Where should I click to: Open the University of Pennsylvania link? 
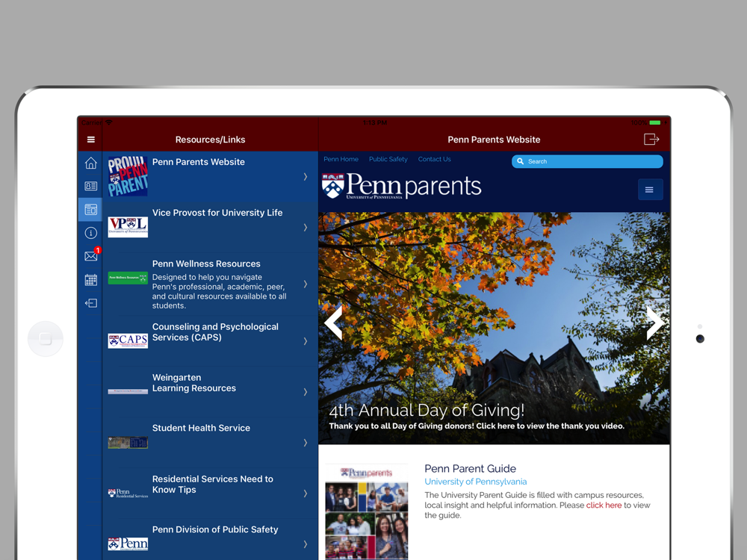click(475, 482)
